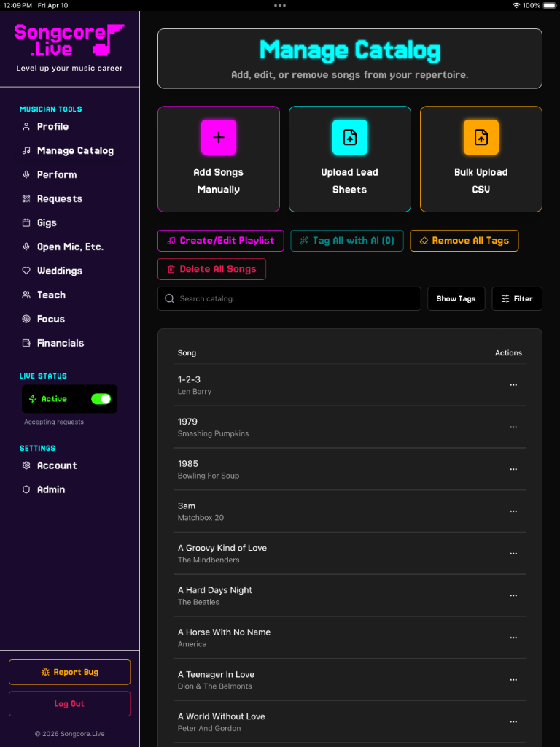Click the Report Bug button
Viewport: 560px width, 747px height.
tap(69, 672)
